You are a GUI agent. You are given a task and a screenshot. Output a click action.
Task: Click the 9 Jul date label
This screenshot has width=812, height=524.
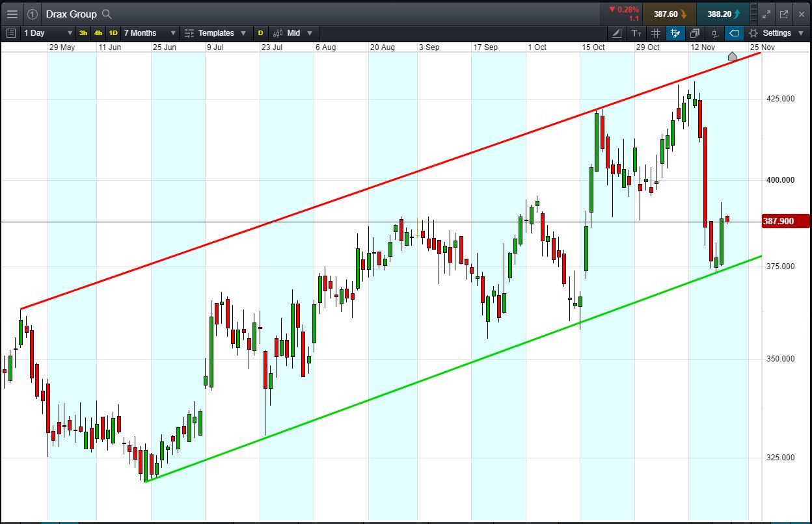(215, 47)
